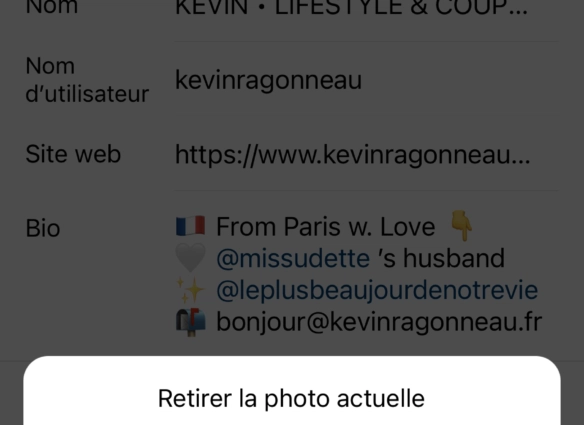Click the pointing-down hand emoji

(x=461, y=226)
